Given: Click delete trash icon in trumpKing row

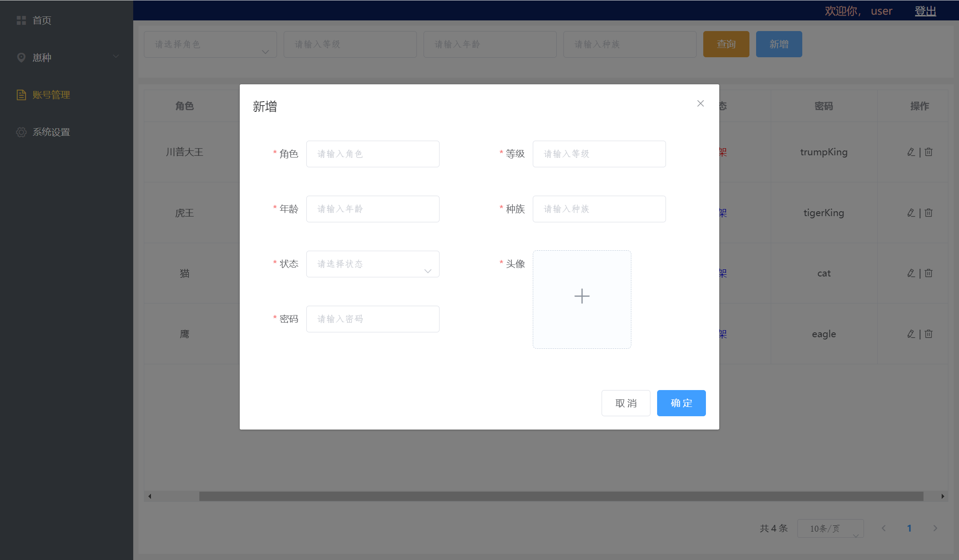Looking at the screenshot, I should 928,152.
